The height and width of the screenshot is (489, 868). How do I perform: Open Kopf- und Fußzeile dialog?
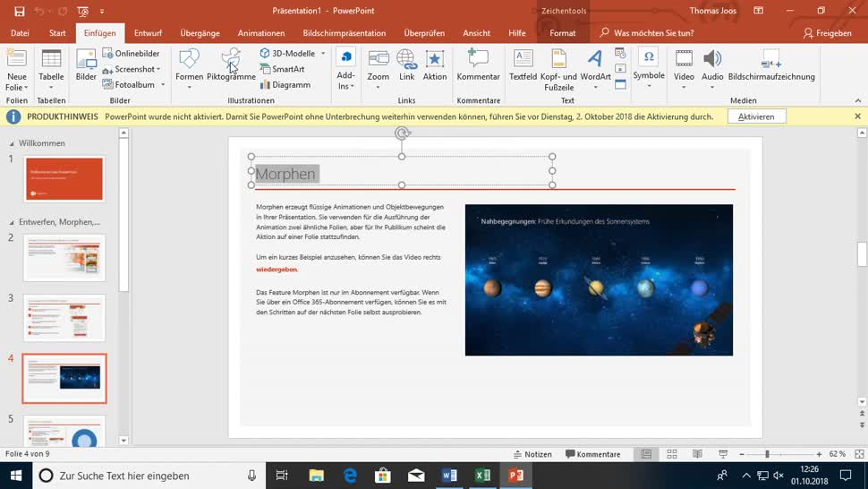pos(558,70)
